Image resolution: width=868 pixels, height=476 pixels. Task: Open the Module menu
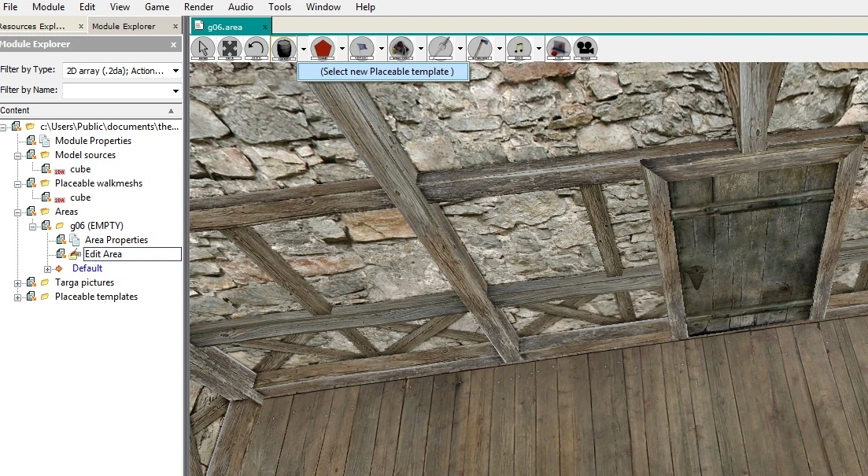48,7
